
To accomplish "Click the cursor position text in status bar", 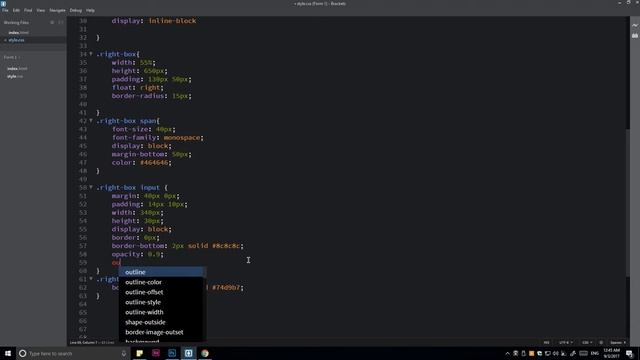I will [x=92, y=342].
